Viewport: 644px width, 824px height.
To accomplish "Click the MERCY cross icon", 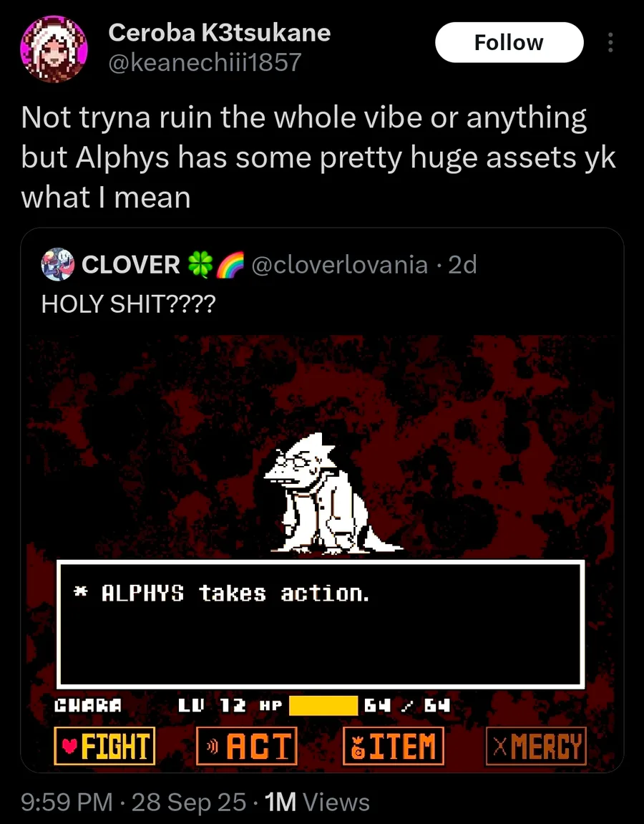I will coord(501,746).
